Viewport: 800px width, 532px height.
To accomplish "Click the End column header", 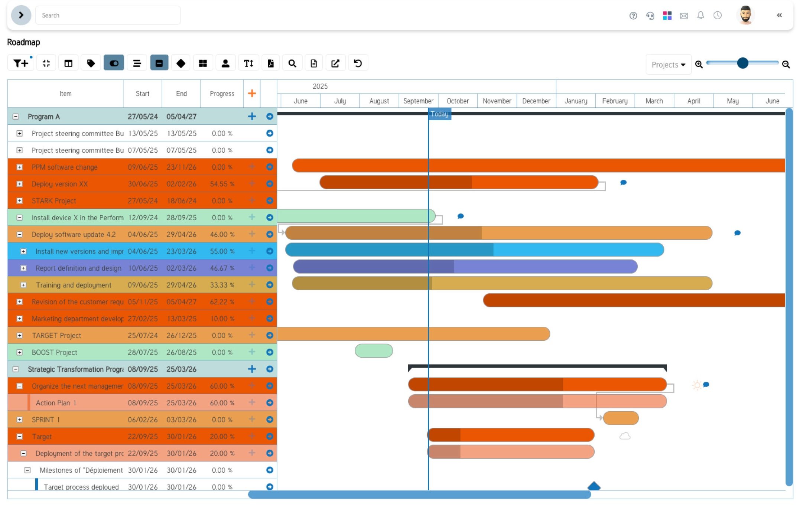I will (181, 94).
